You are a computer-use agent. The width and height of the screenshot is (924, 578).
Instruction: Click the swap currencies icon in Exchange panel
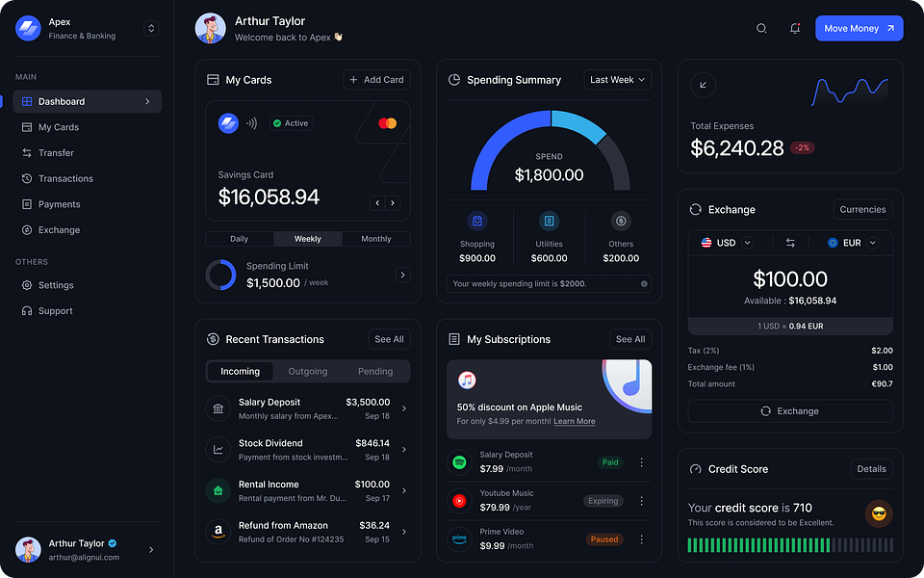pos(790,243)
